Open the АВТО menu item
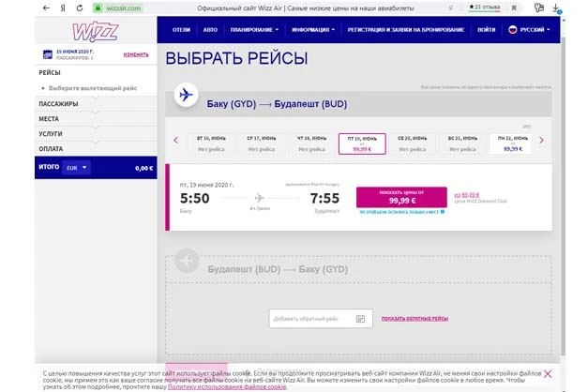 pos(210,30)
